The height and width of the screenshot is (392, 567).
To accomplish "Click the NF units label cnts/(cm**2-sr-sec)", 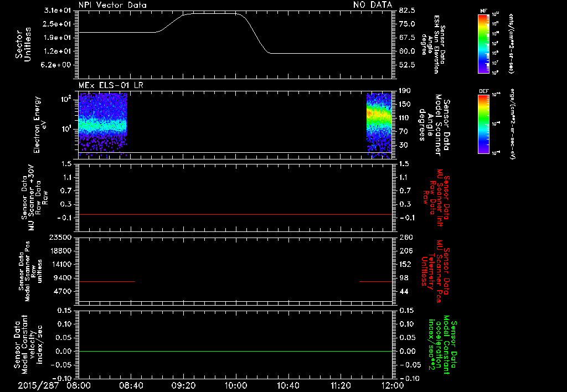I will pyautogui.click(x=511, y=44).
